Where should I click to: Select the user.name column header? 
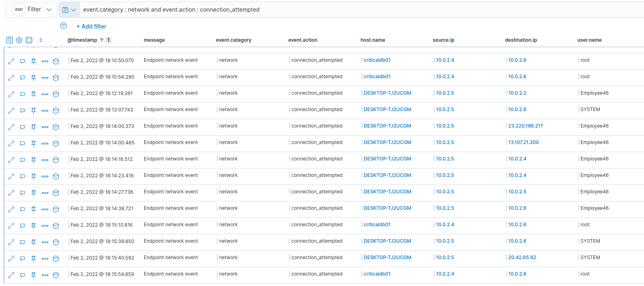pos(589,40)
